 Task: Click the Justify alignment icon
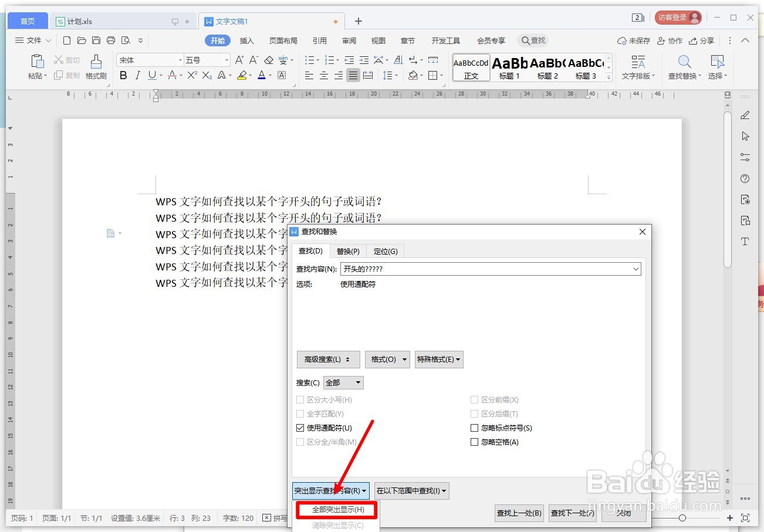click(x=353, y=75)
